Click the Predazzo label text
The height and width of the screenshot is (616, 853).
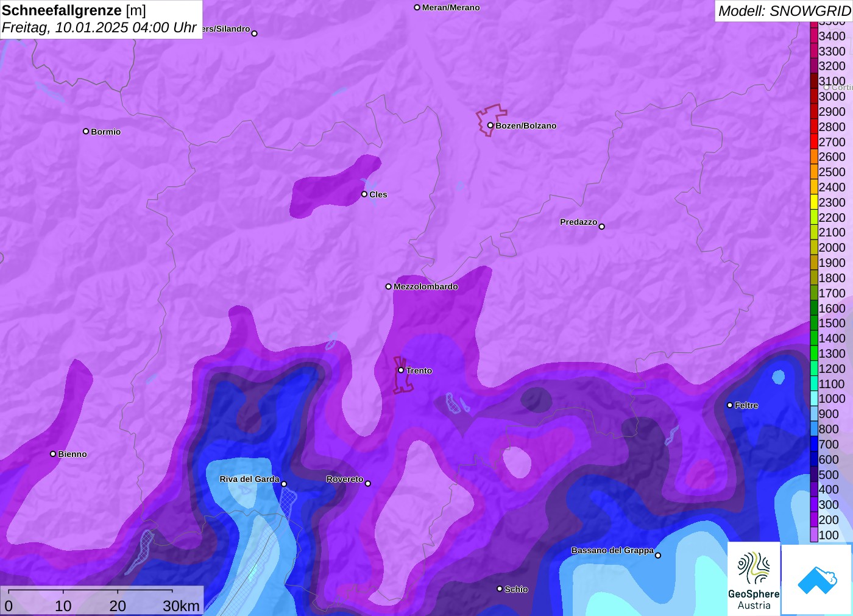point(579,222)
